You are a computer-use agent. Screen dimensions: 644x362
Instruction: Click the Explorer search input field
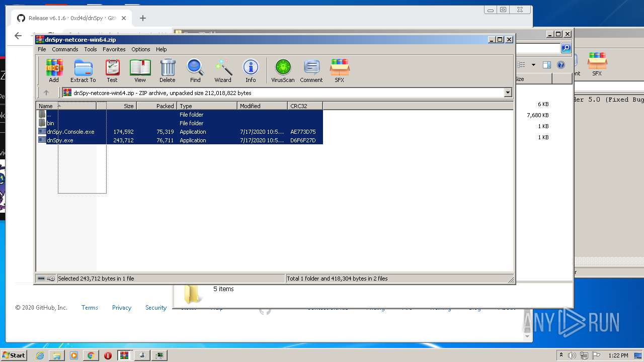(x=538, y=48)
